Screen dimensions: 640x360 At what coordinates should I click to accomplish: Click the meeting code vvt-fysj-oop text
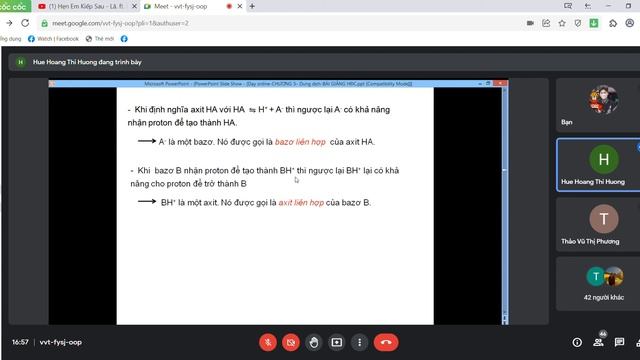click(60, 342)
